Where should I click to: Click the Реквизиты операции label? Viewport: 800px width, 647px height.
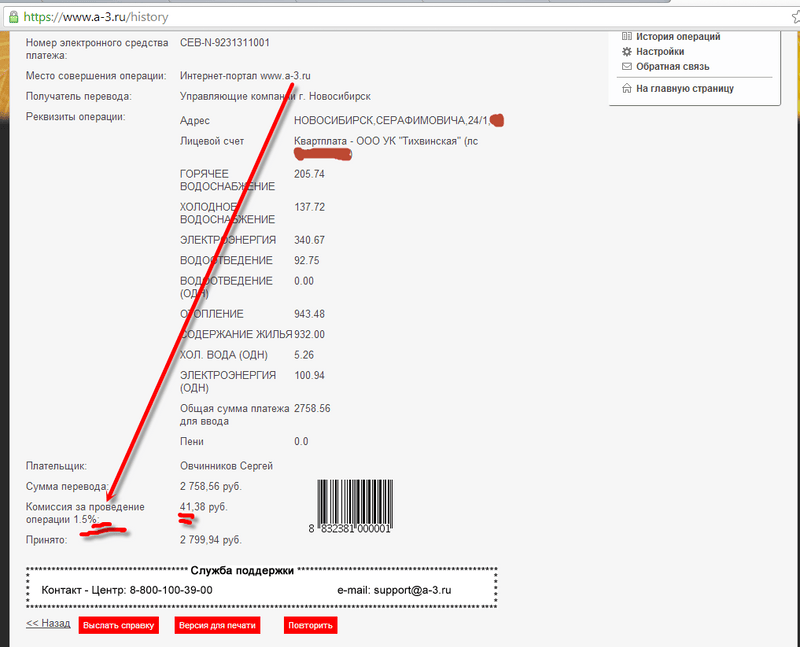(76, 116)
